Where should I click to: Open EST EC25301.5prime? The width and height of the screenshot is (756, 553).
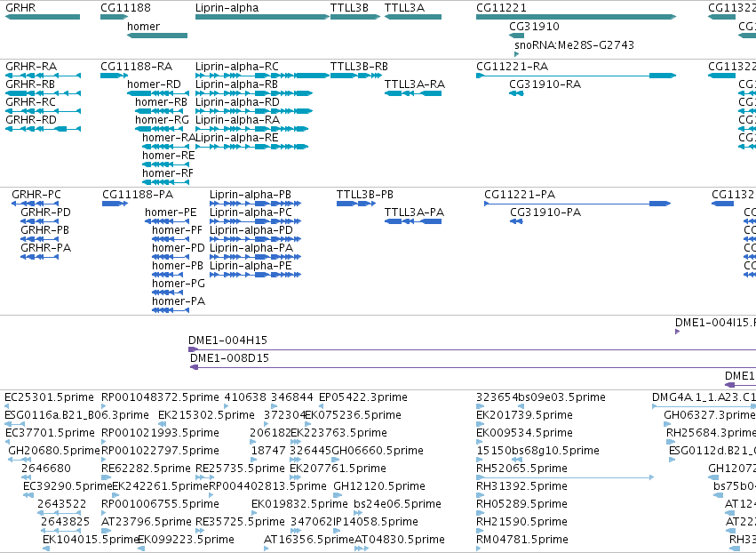point(7,406)
